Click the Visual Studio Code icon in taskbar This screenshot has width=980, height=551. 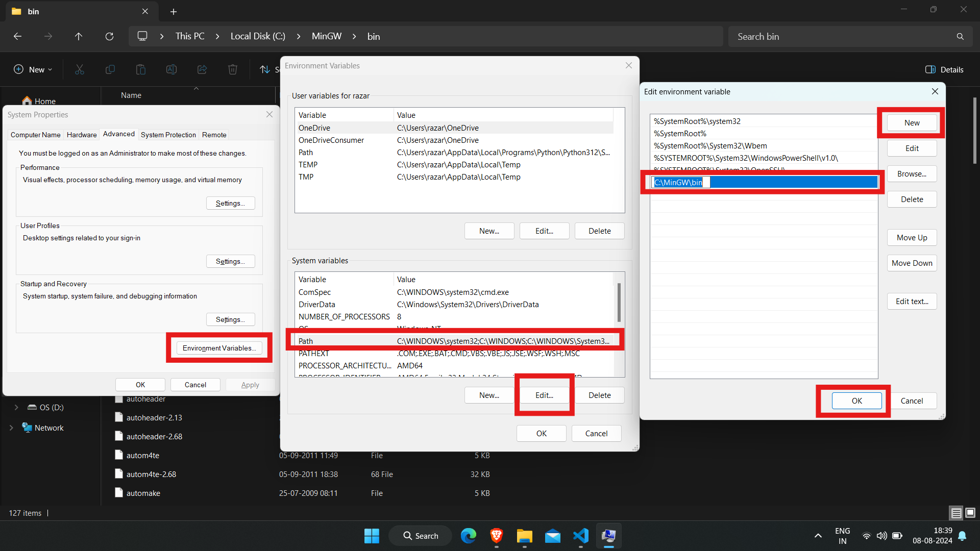pos(580,536)
